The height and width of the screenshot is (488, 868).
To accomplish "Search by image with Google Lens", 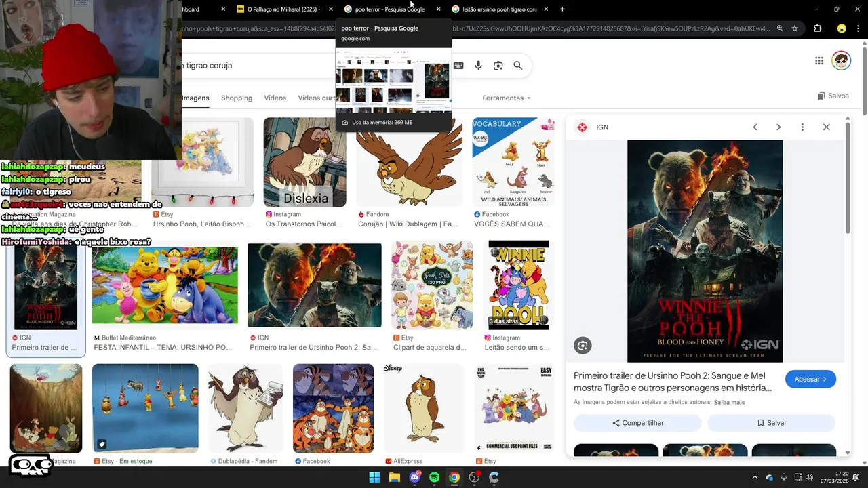I will 498,66.
